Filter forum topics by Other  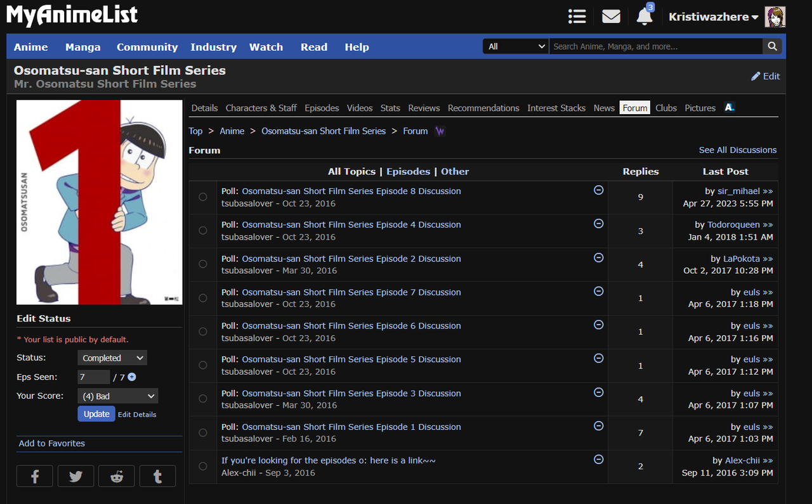tap(455, 172)
